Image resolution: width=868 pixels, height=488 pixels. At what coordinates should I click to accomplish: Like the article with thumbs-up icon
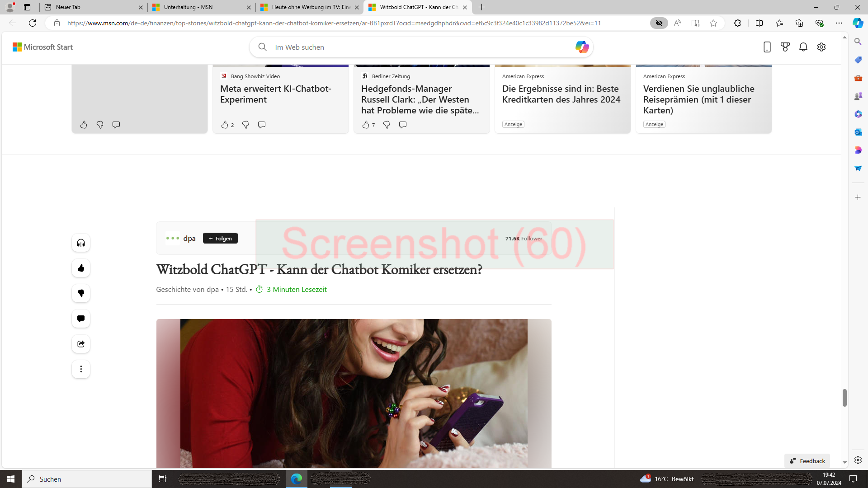(81, 268)
